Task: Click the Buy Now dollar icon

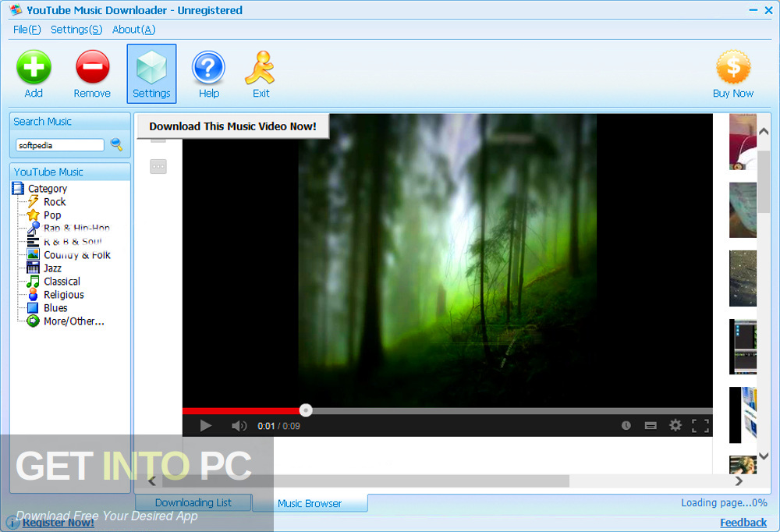Action: [733, 67]
